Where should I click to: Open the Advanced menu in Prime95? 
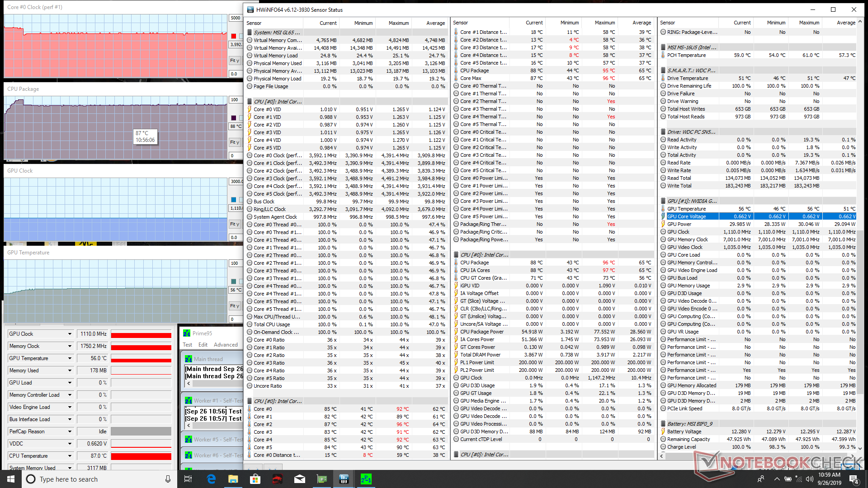(226, 345)
